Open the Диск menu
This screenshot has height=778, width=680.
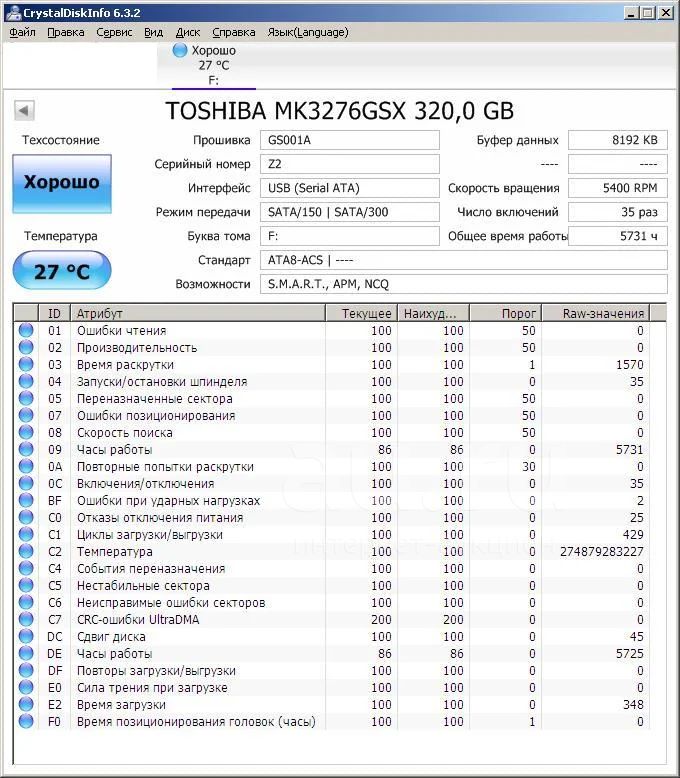click(x=188, y=32)
